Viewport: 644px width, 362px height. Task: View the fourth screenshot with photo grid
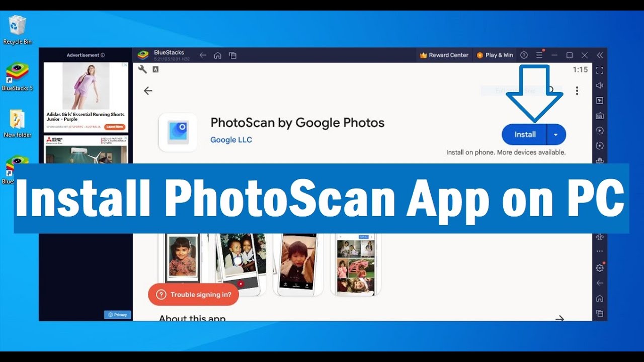point(356,264)
